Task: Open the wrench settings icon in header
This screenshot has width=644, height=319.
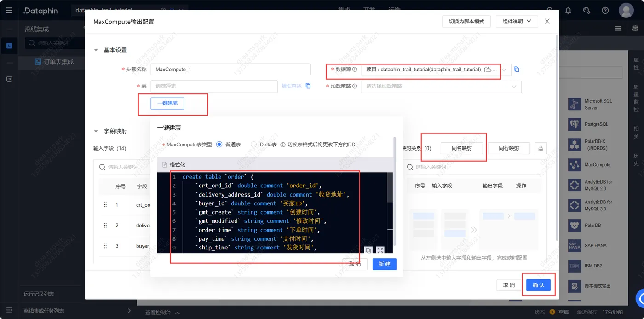Action: click(586, 10)
